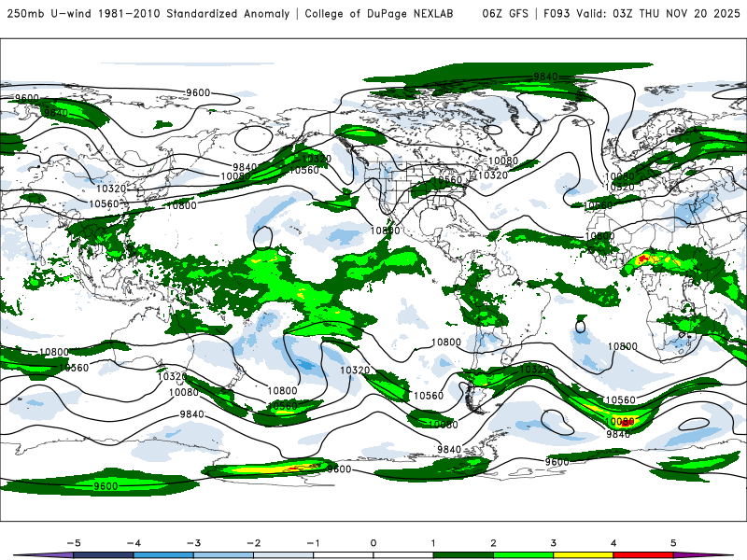
Task: Click the colorbar tick label "4"
Action: click(613, 543)
